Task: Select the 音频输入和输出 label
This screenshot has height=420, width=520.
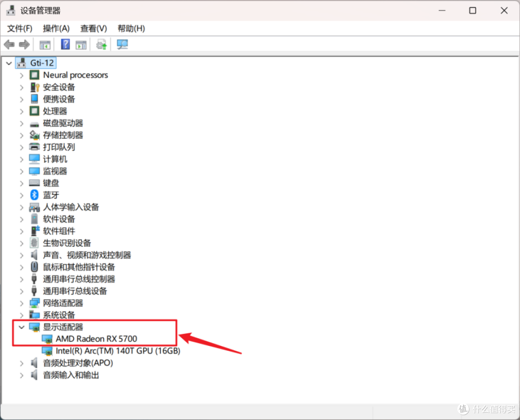Action: [x=71, y=375]
